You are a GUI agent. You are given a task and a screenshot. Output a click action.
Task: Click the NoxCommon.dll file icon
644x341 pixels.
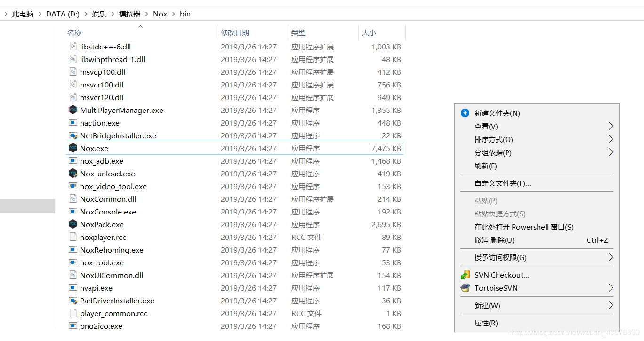coord(73,199)
